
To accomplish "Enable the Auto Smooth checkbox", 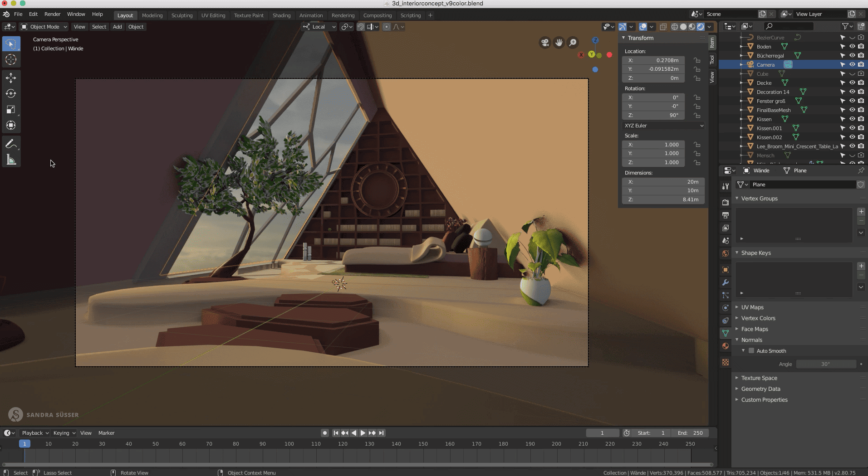I will point(751,351).
